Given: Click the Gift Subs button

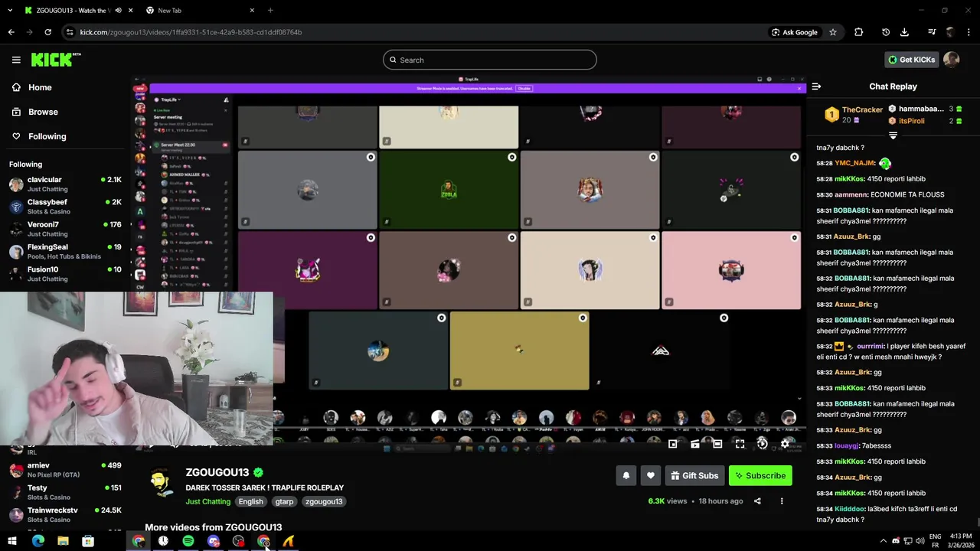Looking at the screenshot, I should coord(694,476).
